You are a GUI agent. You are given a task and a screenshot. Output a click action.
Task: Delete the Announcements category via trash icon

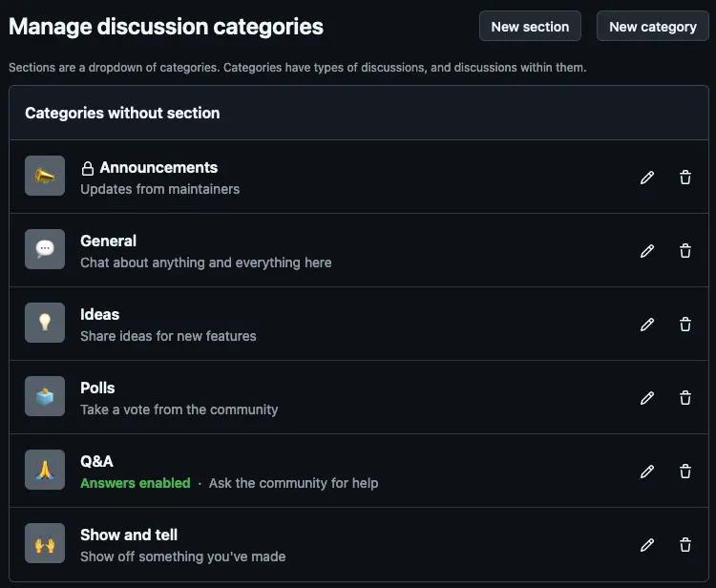[685, 178]
